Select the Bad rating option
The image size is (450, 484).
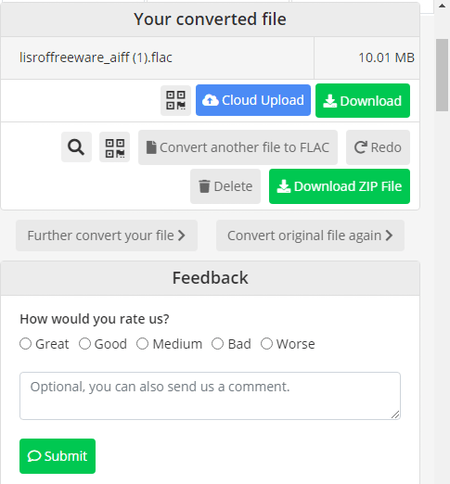(x=218, y=344)
